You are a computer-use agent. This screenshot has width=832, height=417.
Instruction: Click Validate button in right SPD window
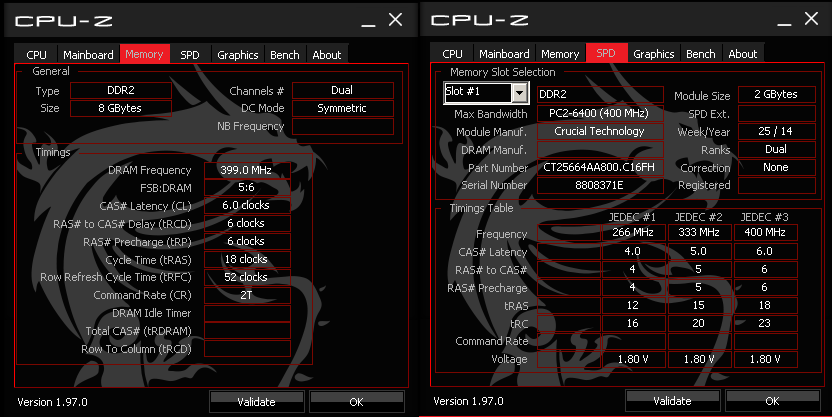672,401
